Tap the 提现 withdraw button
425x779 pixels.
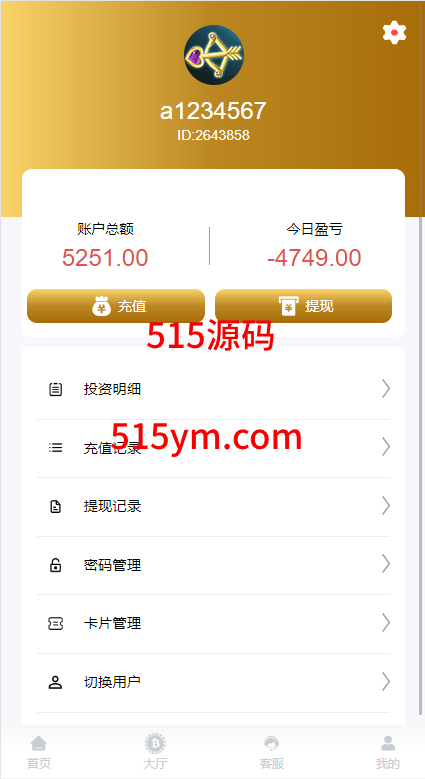pyautogui.click(x=303, y=306)
